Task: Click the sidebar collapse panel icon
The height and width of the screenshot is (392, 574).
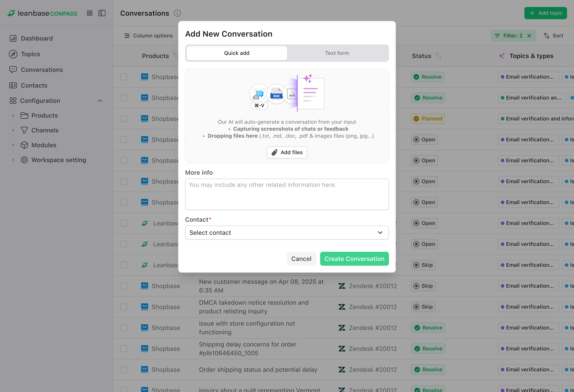Action: click(102, 13)
